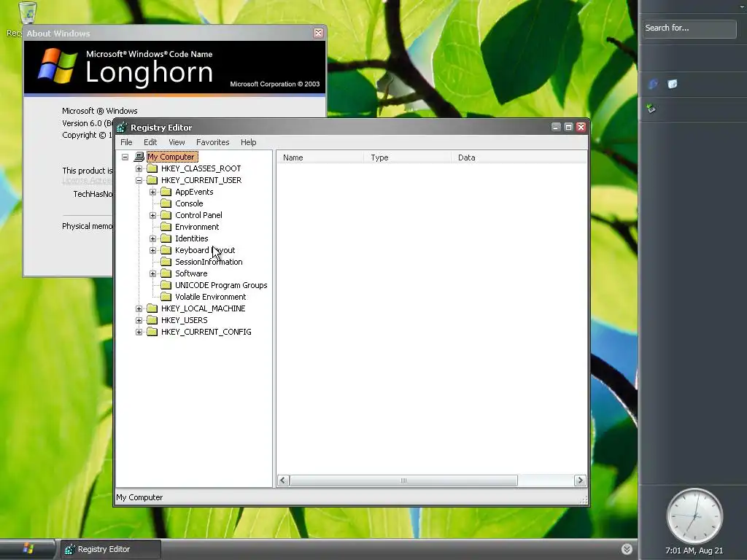Expand the HKEY_USERS key
Screen dimensions: 747x560
(139, 320)
